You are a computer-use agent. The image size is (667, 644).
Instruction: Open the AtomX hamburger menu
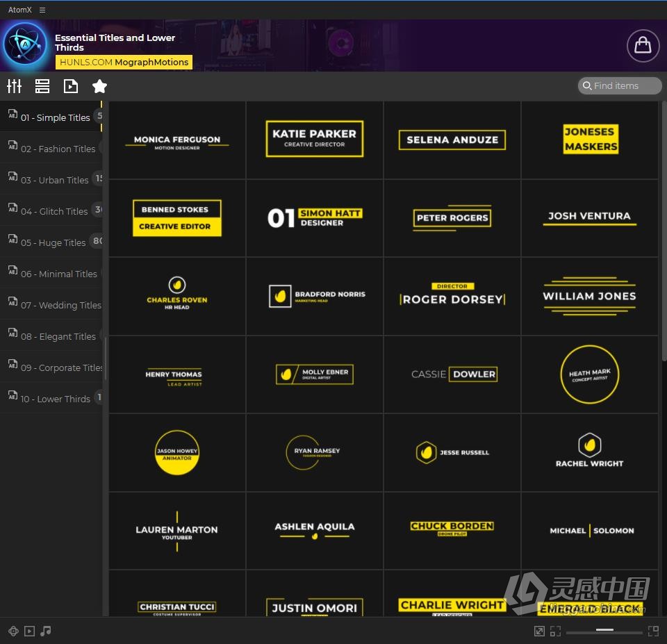(42, 10)
